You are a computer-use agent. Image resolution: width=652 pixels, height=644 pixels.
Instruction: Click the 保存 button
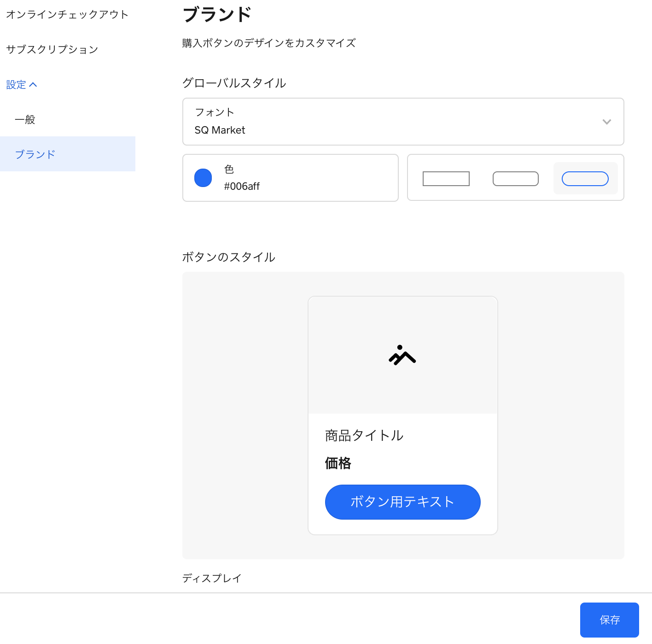[609, 620]
